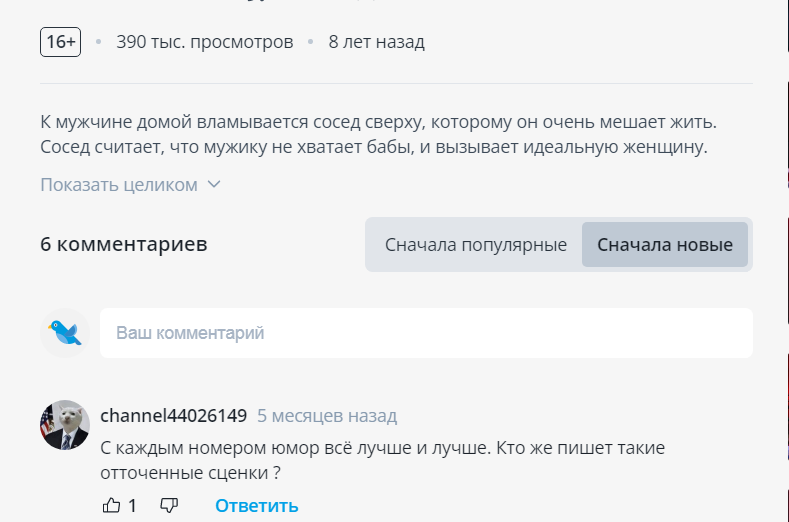Sort comments by Сначала популярные
Screen dimensions: 789x522
475,245
